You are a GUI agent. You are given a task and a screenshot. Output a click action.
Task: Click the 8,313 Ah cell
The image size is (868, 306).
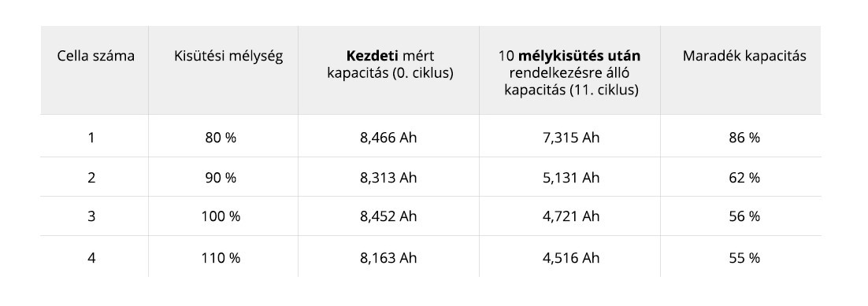click(x=388, y=178)
